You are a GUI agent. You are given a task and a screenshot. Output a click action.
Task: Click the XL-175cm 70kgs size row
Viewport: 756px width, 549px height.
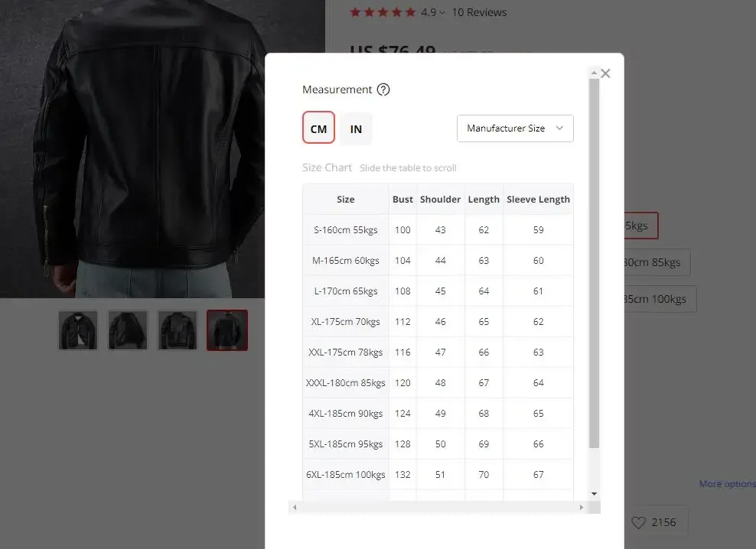[438, 321]
